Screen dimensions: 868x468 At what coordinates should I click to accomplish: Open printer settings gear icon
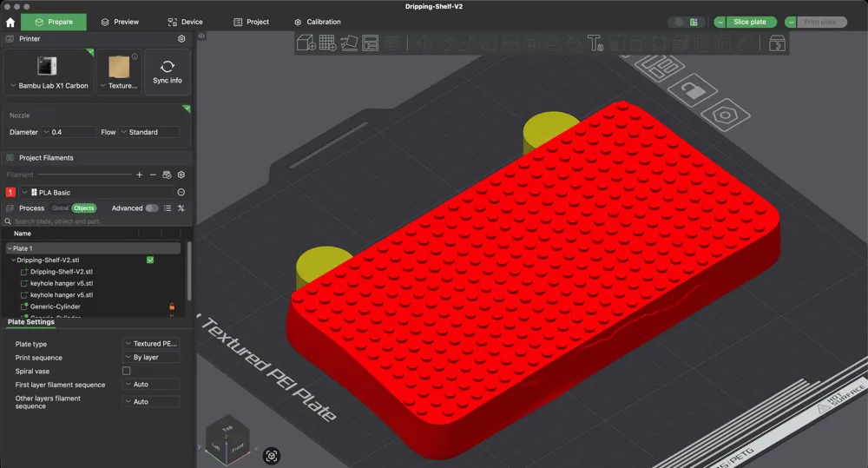(181, 39)
